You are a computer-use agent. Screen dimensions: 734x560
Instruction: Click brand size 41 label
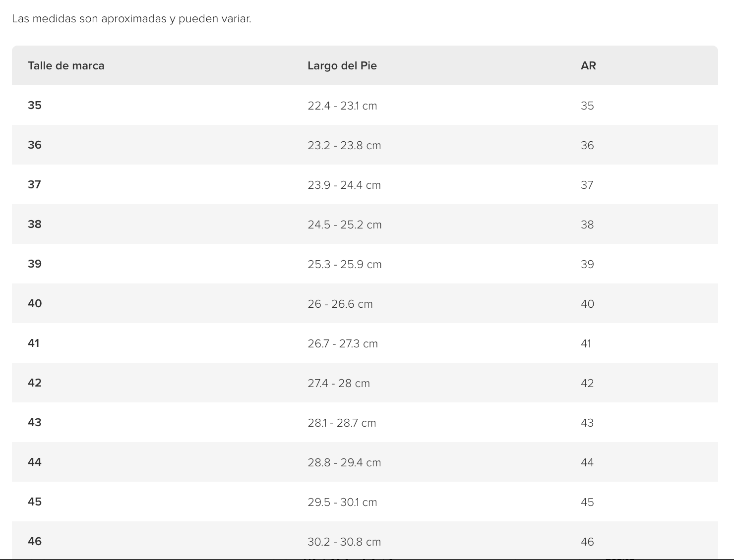click(x=34, y=343)
